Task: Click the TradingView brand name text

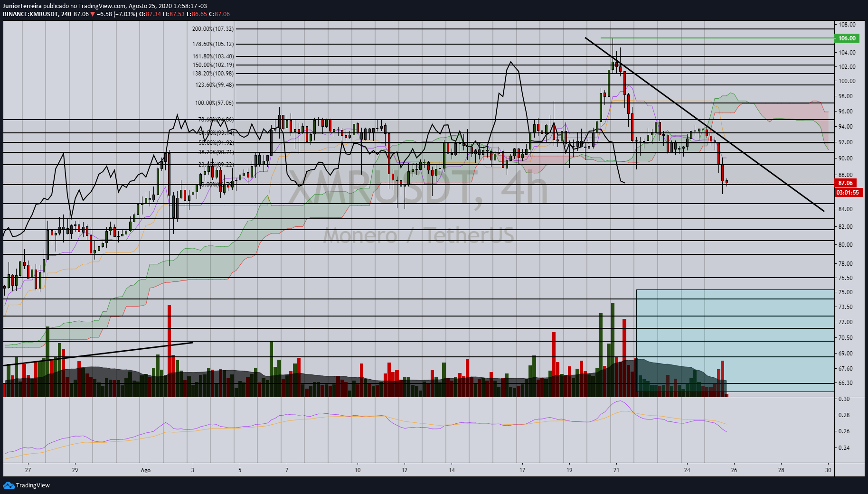Action: (x=33, y=485)
